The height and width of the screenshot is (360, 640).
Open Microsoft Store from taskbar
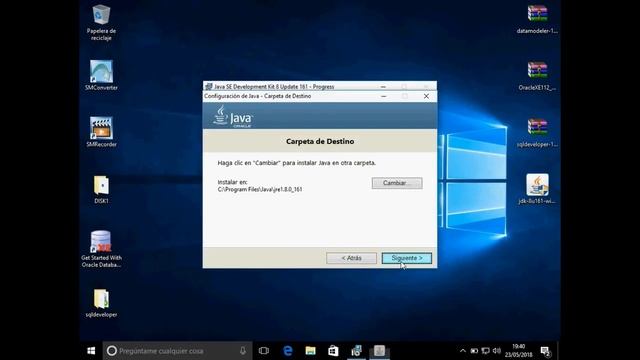[333, 351]
